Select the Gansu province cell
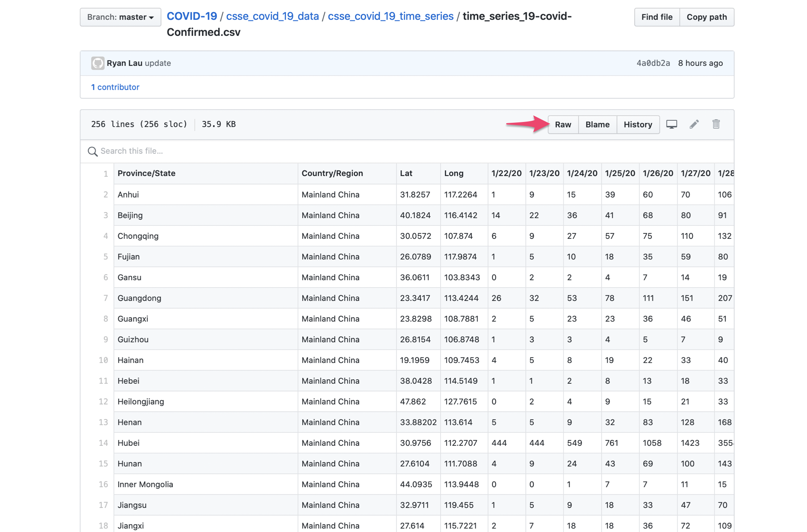Image resolution: width=807 pixels, height=532 pixels. [206, 277]
